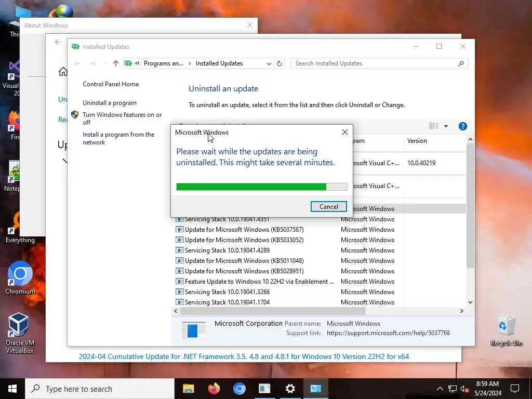Close the About Windows dialog
532x399 pixels.
coord(250,25)
